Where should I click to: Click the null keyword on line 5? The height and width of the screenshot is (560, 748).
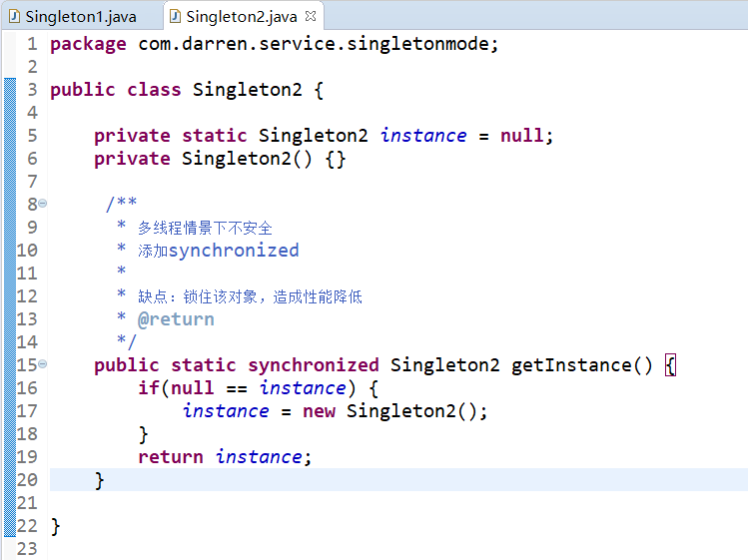tap(522, 136)
